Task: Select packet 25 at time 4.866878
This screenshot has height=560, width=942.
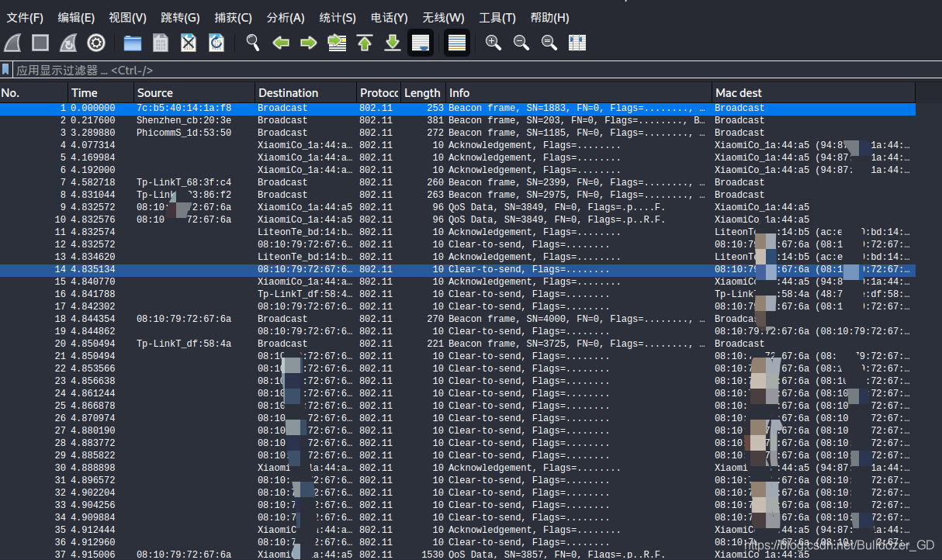Action: pyautogui.click(x=458, y=406)
